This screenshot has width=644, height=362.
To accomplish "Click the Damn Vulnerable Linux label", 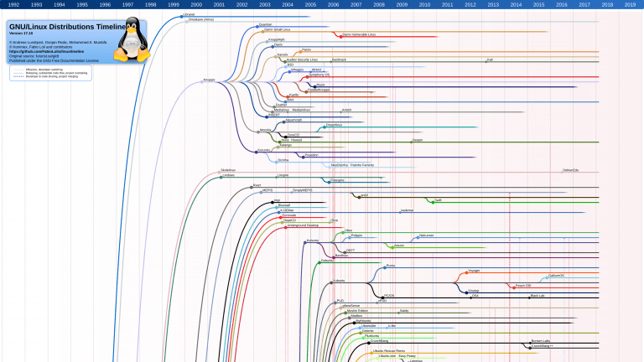I will coord(359,34).
